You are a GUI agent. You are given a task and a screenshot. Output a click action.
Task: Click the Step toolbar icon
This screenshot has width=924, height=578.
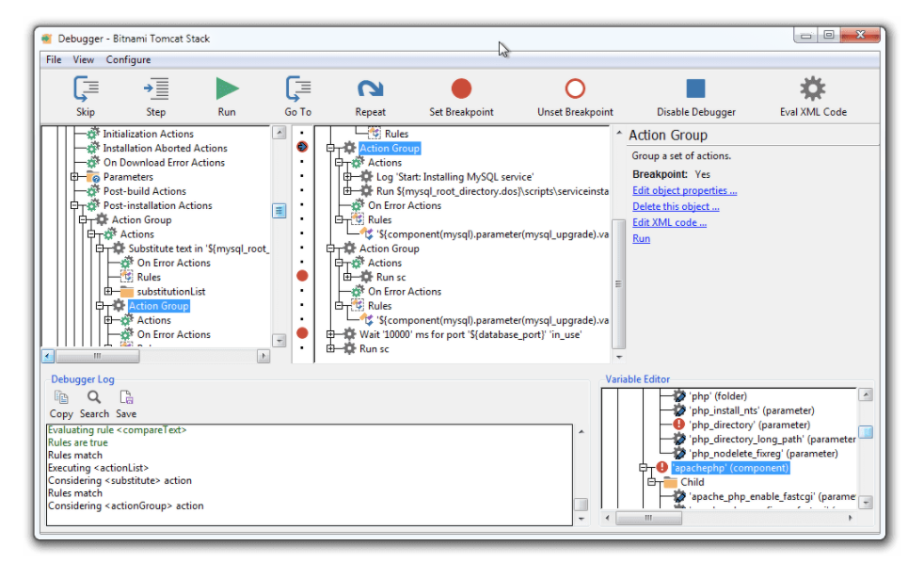pyautogui.click(x=156, y=89)
